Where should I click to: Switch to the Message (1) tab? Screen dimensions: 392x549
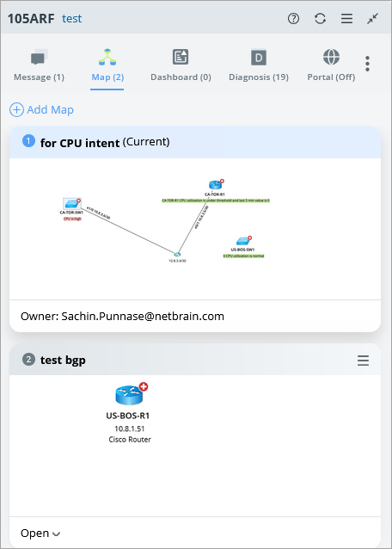[39, 65]
